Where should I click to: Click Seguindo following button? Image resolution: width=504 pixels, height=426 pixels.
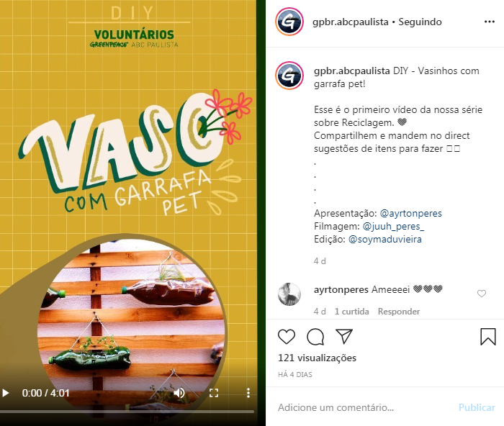[x=420, y=22]
